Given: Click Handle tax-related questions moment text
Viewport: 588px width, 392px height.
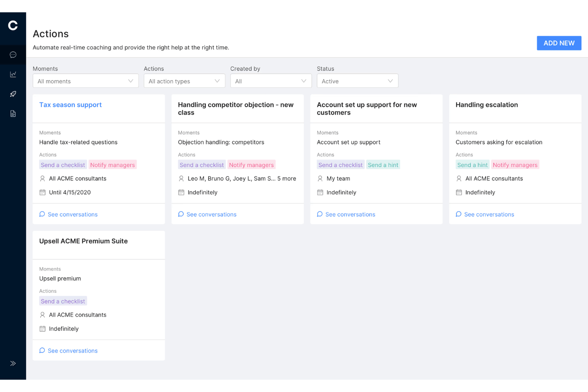Looking at the screenshot, I should click(78, 142).
